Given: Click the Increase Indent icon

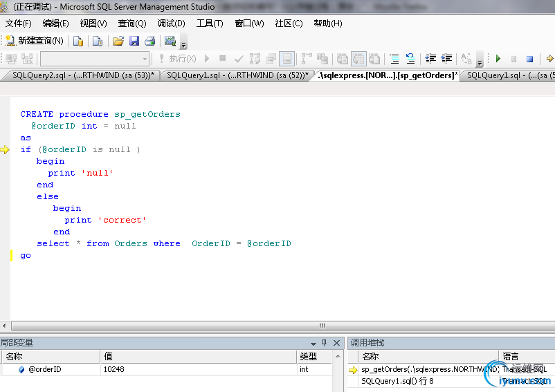Looking at the screenshot, I should point(446,59).
